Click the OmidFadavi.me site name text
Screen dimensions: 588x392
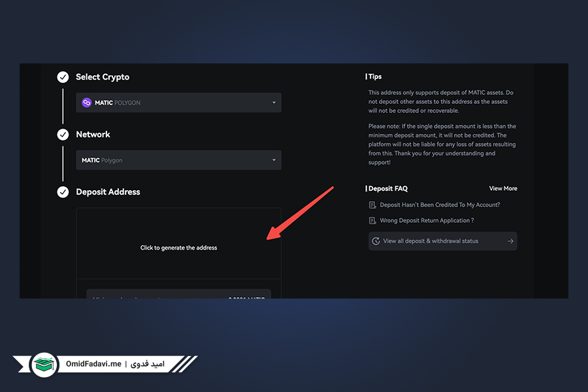click(x=93, y=364)
